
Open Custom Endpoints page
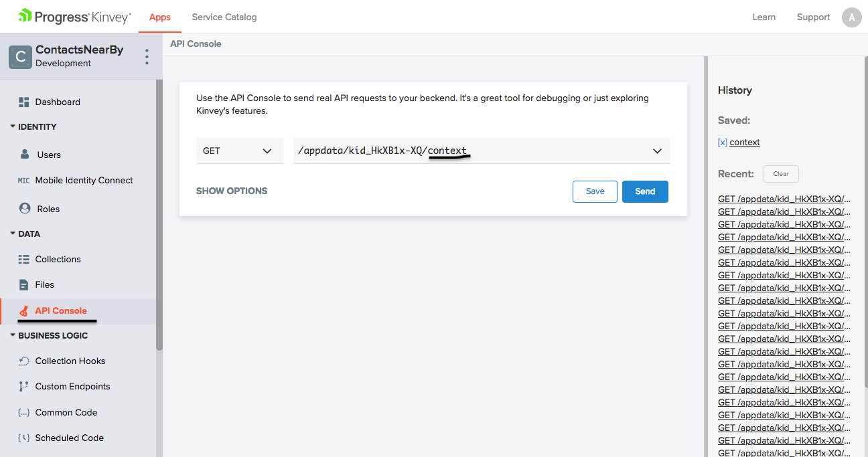(x=73, y=386)
